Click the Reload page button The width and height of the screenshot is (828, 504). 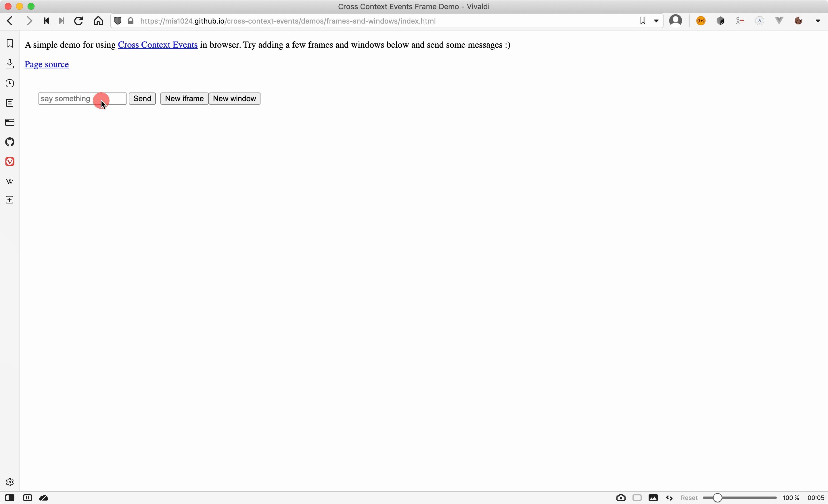pos(79,21)
